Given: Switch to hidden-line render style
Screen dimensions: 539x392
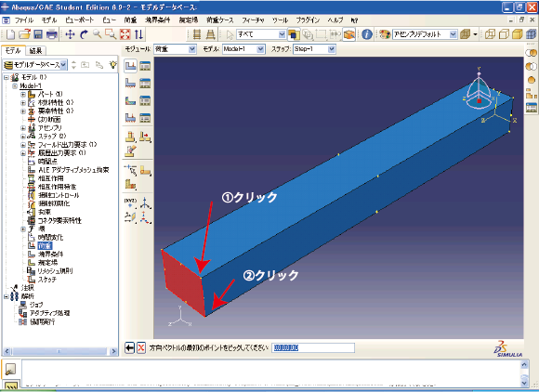Looking at the screenshot, I should click(x=504, y=34).
